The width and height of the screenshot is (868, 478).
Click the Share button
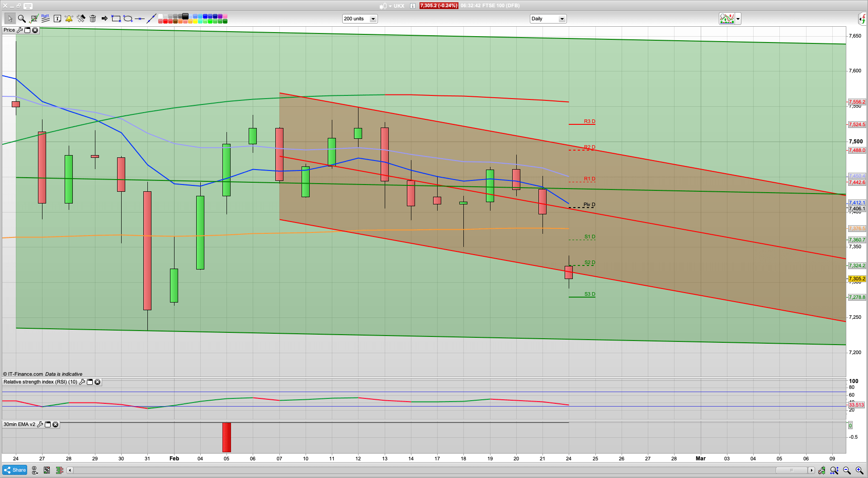point(14,470)
